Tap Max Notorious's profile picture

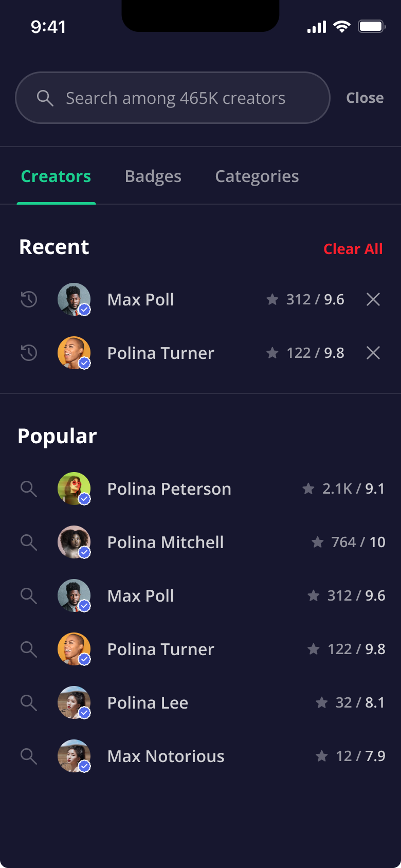[74, 756]
